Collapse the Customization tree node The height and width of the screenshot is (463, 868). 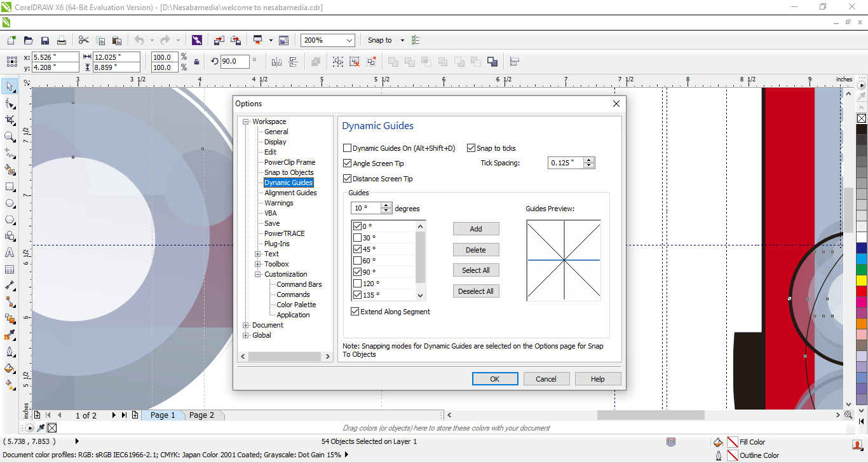(x=258, y=274)
